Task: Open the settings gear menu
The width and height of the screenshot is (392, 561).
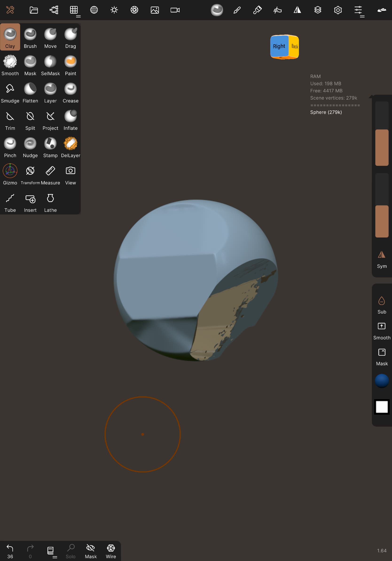Action: coord(338,10)
